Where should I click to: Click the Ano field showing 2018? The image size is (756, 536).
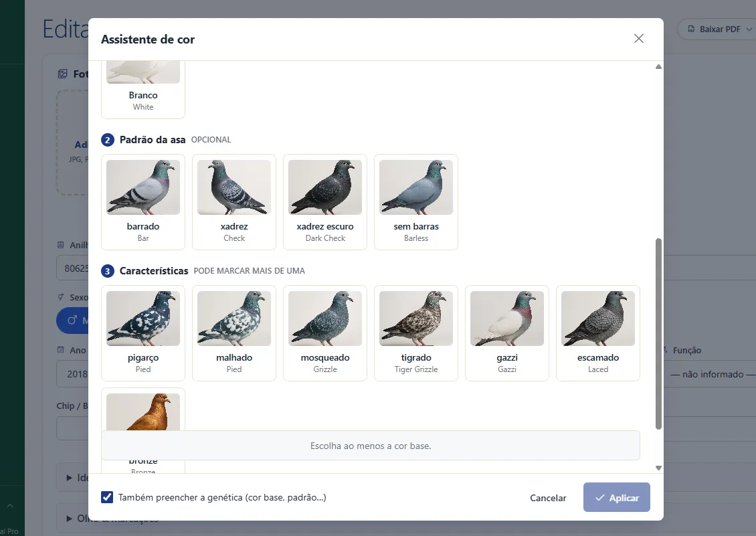click(72, 374)
